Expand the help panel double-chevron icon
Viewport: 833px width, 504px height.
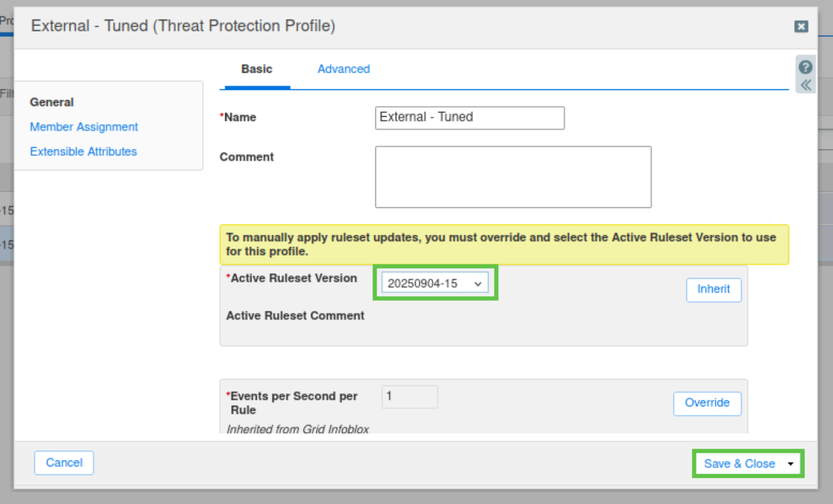(806, 85)
